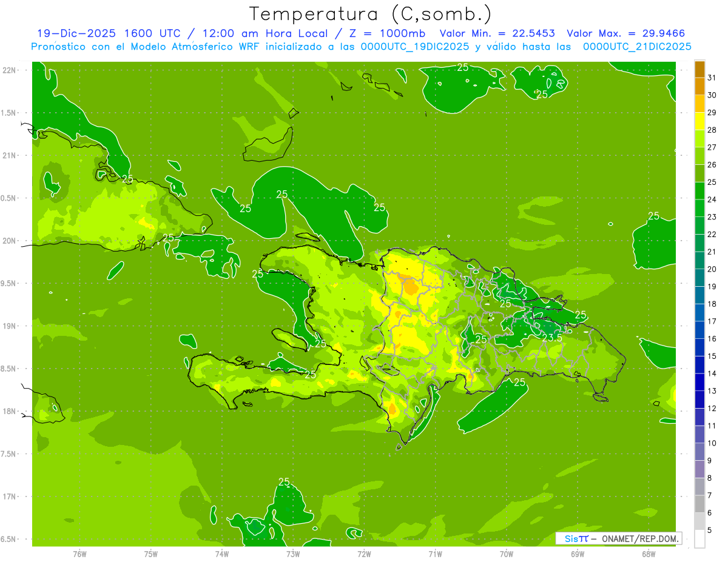Click the '74W' longitude axis label
The width and height of the screenshot is (728, 562).
pyautogui.click(x=222, y=554)
